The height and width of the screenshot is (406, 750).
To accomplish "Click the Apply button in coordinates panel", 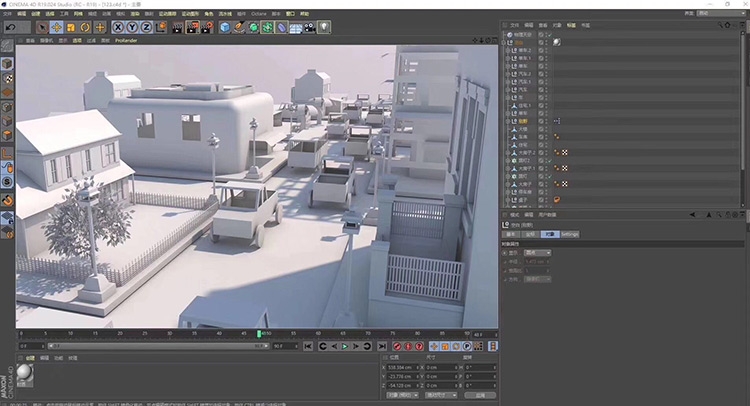I will [x=480, y=395].
